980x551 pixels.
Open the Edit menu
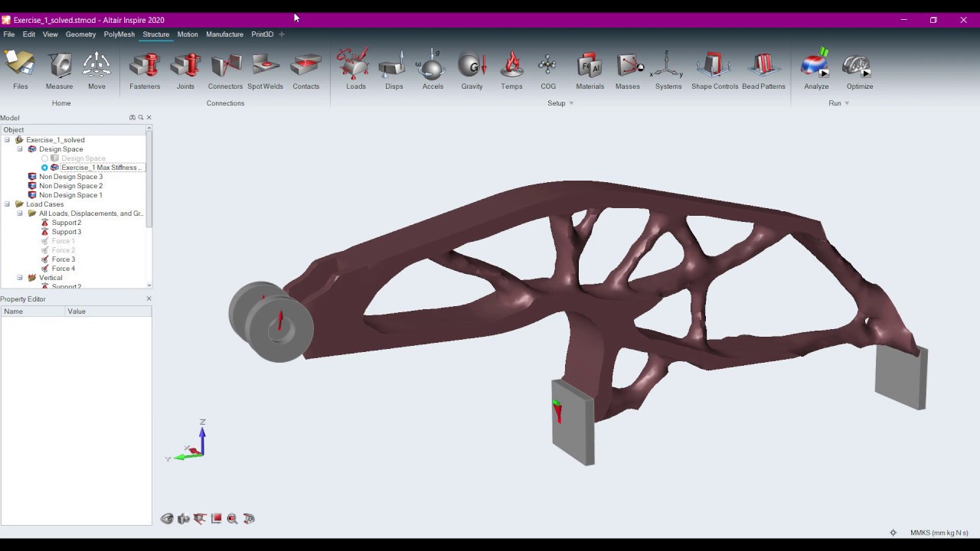[29, 34]
